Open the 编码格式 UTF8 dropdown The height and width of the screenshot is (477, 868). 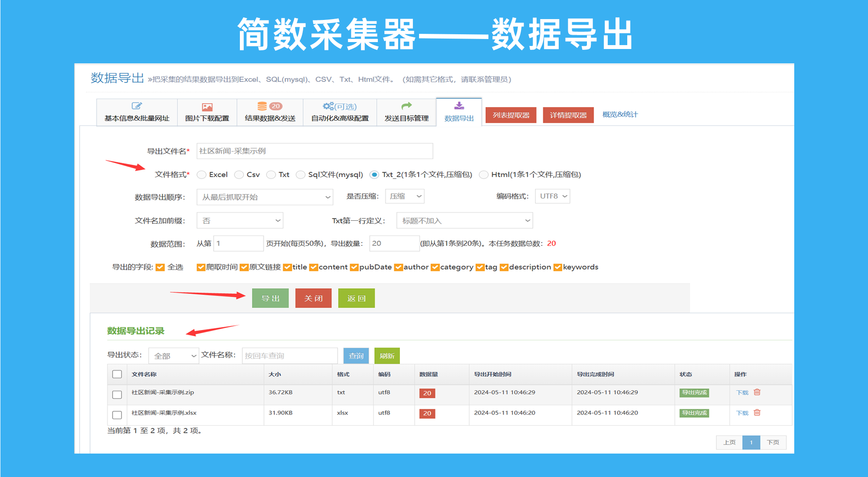click(552, 196)
